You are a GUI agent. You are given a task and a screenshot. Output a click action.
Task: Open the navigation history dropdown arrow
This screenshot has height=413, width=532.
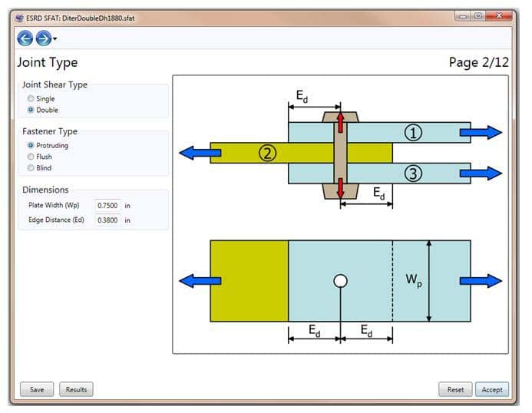pos(55,40)
